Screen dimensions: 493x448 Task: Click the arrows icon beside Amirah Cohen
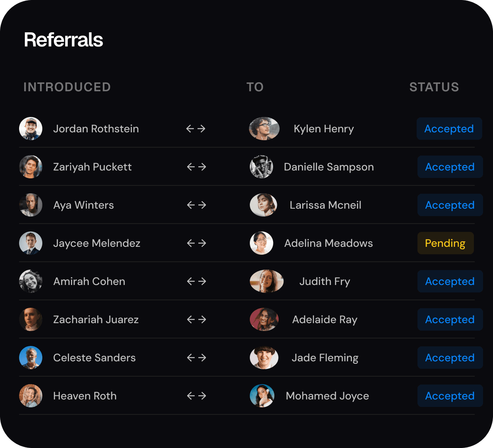coord(197,281)
